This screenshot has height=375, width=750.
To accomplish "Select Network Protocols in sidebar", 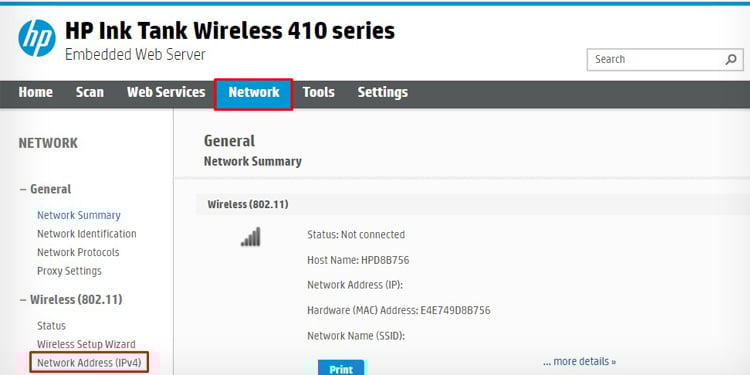I will coord(78,253).
